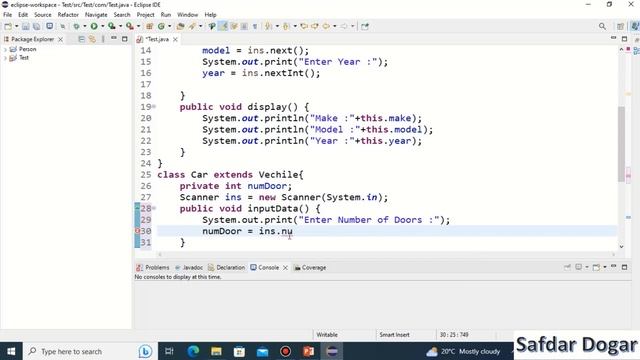The height and width of the screenshot is (360, 640).
Task: Open the External Tools dropdown arrow
Action: point(138,26)
